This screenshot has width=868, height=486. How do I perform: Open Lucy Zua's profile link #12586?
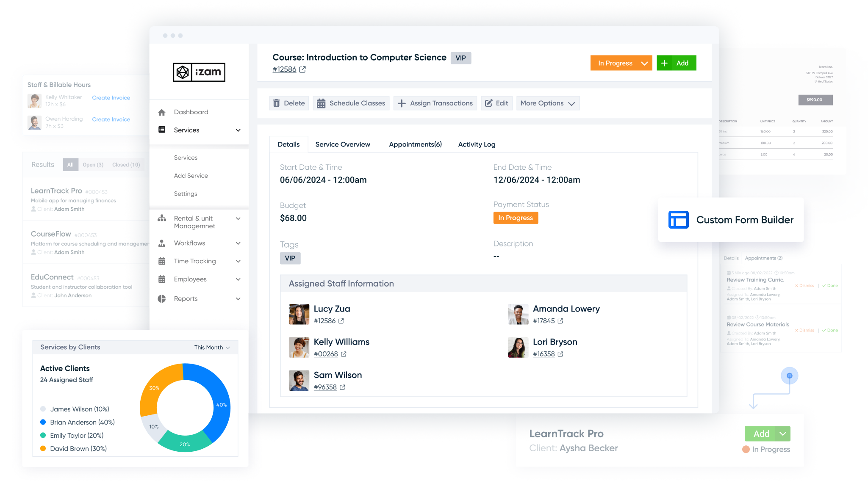click(x=325, y=321)
